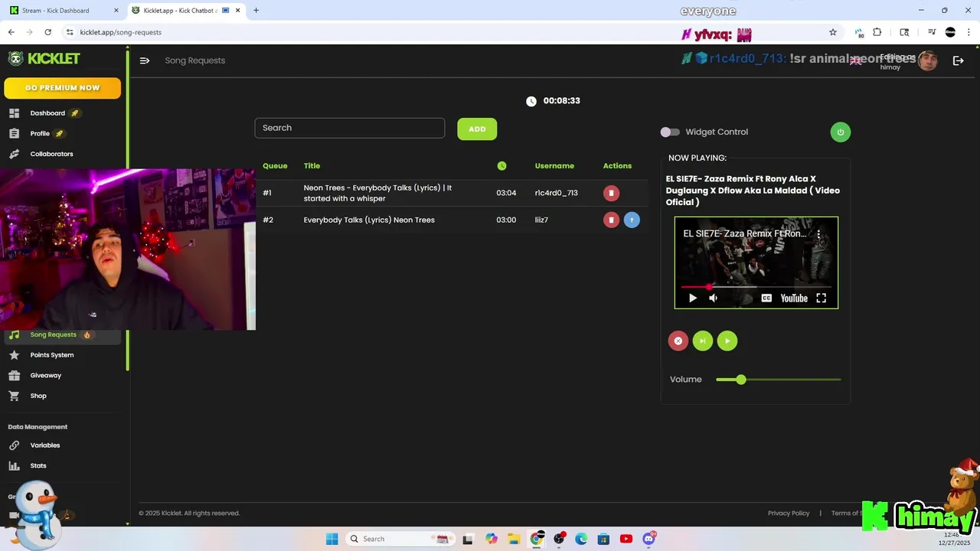Image resolution: width=980 pixels, height=551 pixels.
Task: Open the user avatar in the header
Action: [x=928, y=61]
